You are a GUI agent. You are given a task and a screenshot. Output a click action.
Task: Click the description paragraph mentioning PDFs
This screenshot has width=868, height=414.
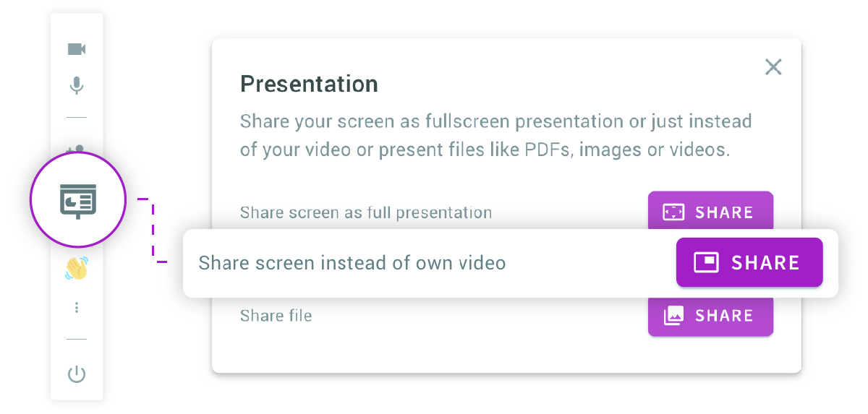(496, 136)
